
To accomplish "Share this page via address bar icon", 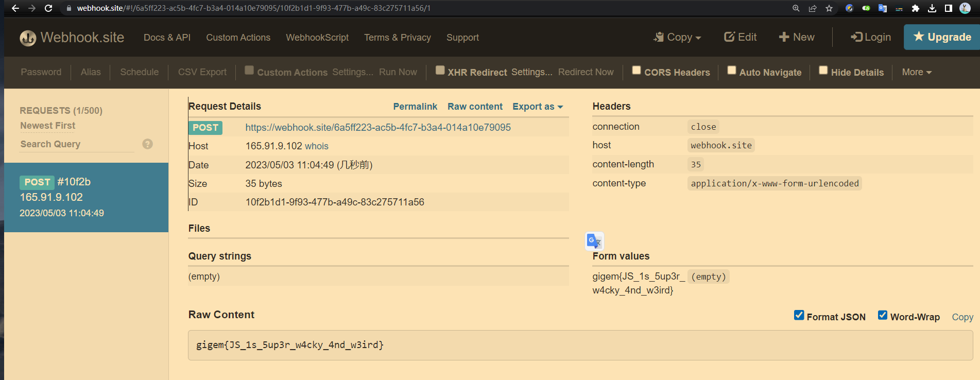I will 813,8.
